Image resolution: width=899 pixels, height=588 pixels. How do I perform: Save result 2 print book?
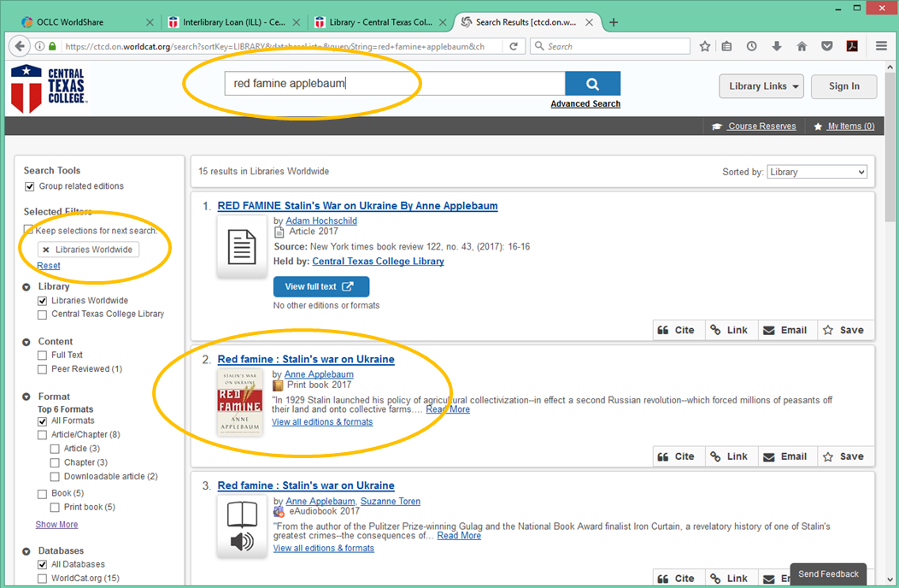tap(844, 456)
